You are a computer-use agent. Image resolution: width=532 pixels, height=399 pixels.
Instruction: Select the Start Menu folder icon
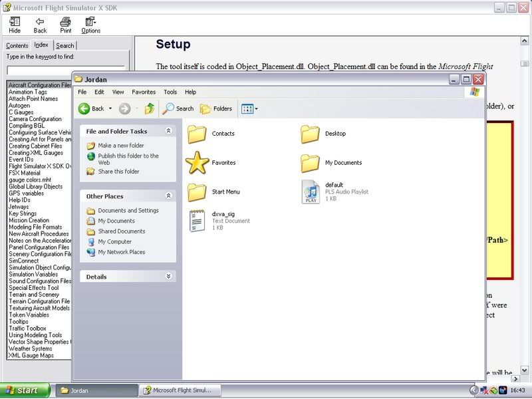[x=197, y=192]
